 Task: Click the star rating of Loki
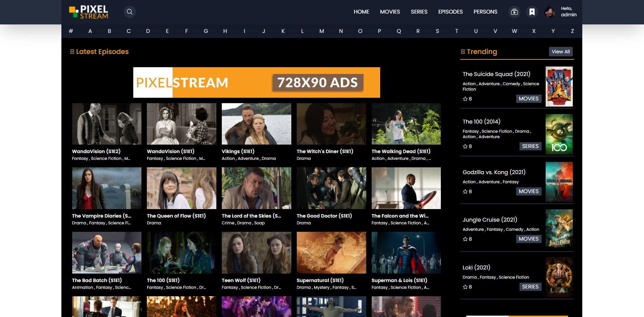pyautogui.click(x=467, y=287)
